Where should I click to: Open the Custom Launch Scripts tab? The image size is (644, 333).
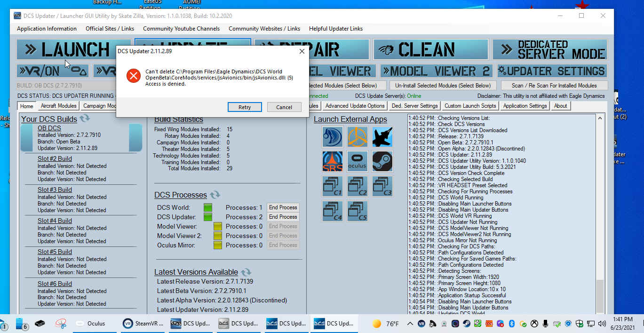coord(470,106)
